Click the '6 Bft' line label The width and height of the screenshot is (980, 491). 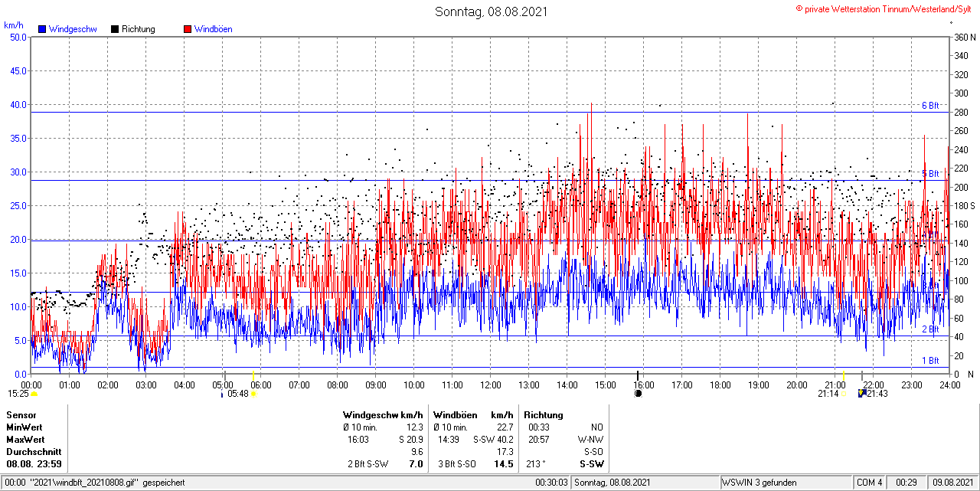[930, 106]
